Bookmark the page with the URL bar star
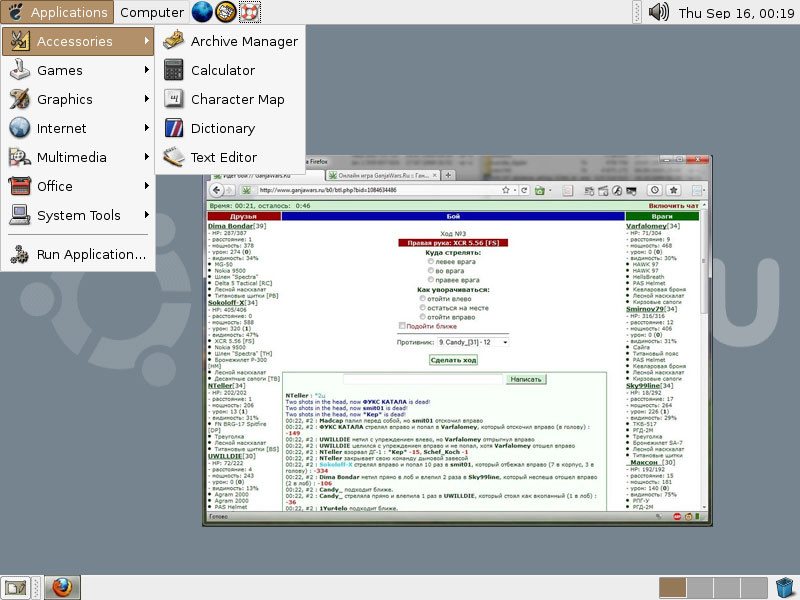 point(506,190)
